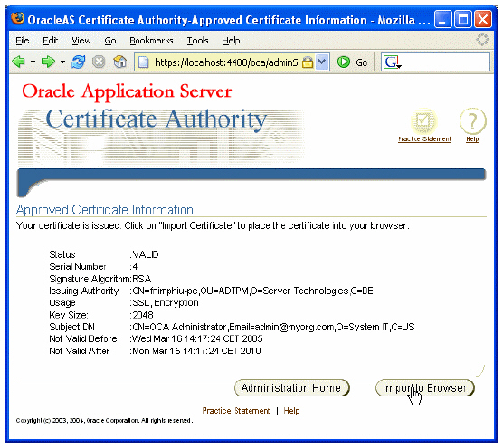Open the Tools menu
The image size is (503, 448).
click(x=197, y=41)
